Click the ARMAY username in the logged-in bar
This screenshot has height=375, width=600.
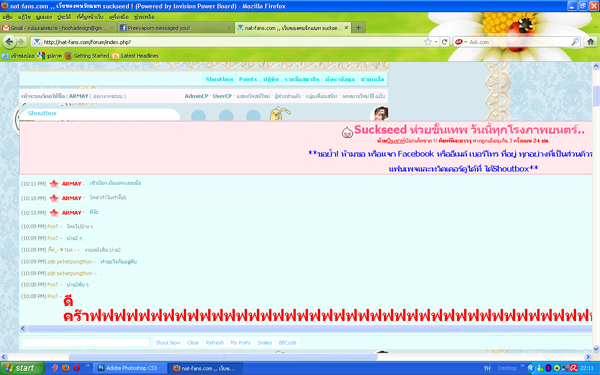click(x=79, y=96)
